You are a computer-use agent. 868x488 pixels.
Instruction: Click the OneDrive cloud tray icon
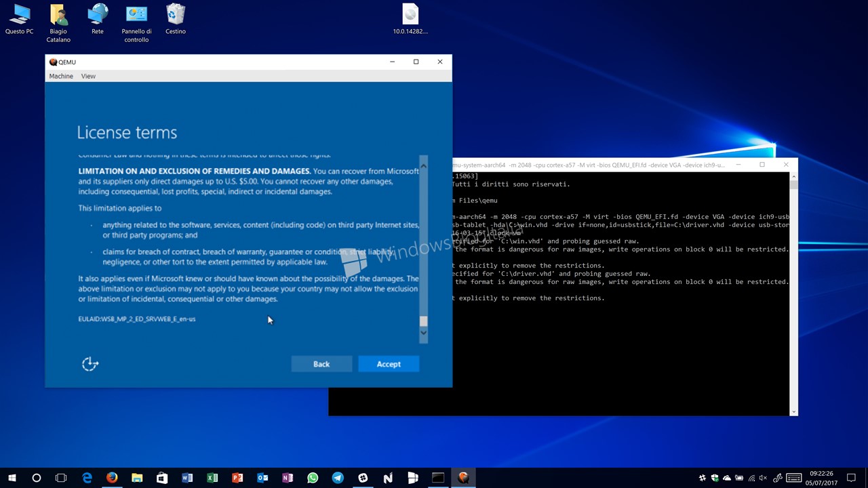(x=727, y=478)
